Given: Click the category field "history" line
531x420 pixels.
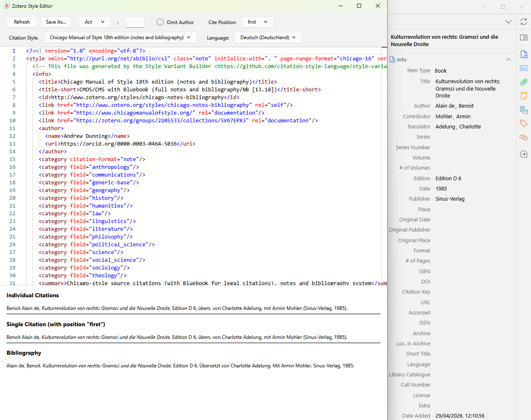Looking at the screenshot, I should (81, 198).
